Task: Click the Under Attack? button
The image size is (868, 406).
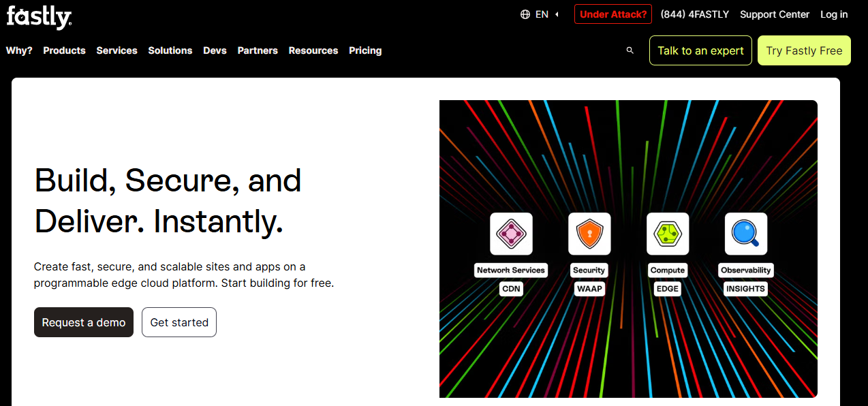Action: click(613, 14)
